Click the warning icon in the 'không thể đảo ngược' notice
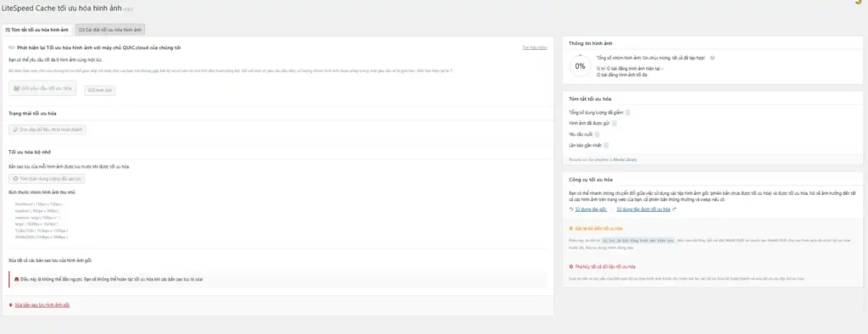 pyautogui.click(x=16, y=280)
